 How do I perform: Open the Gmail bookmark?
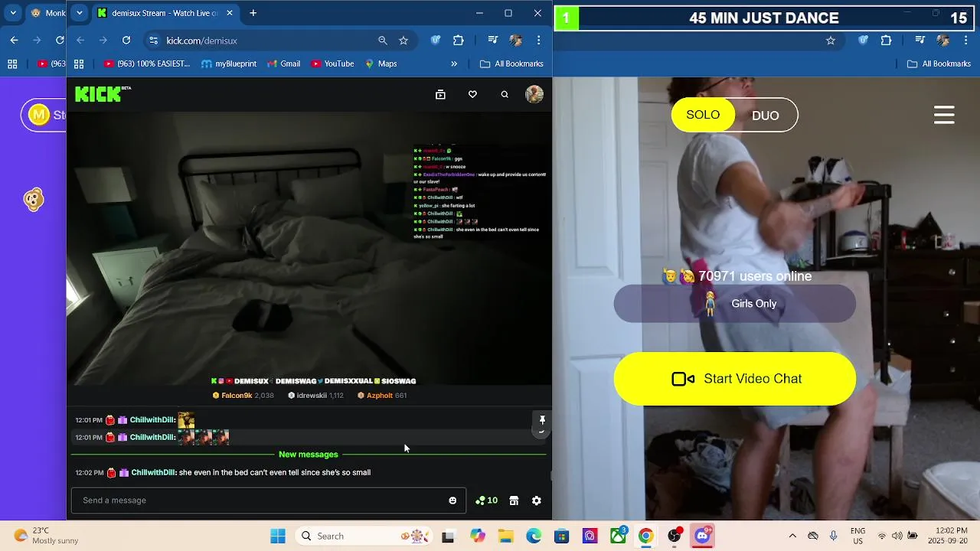[283, 64]
